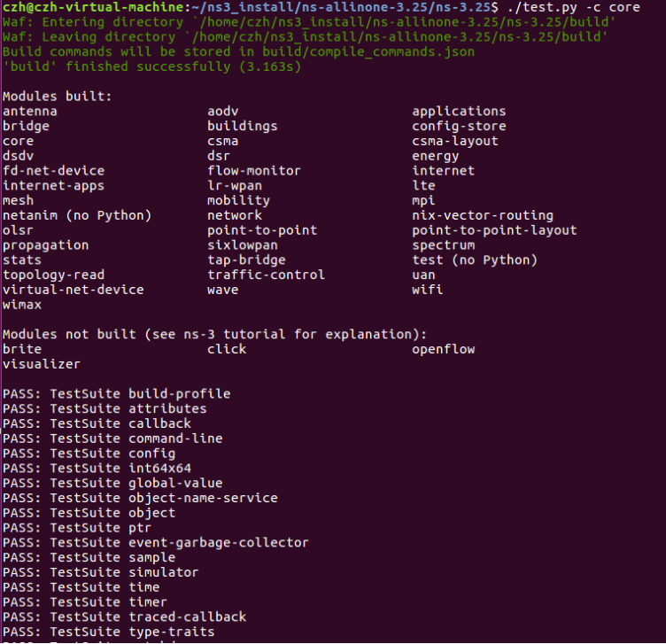Click the 'Modules not built' heading line
This screenshot has width=666, height=644.
(214, 334)
